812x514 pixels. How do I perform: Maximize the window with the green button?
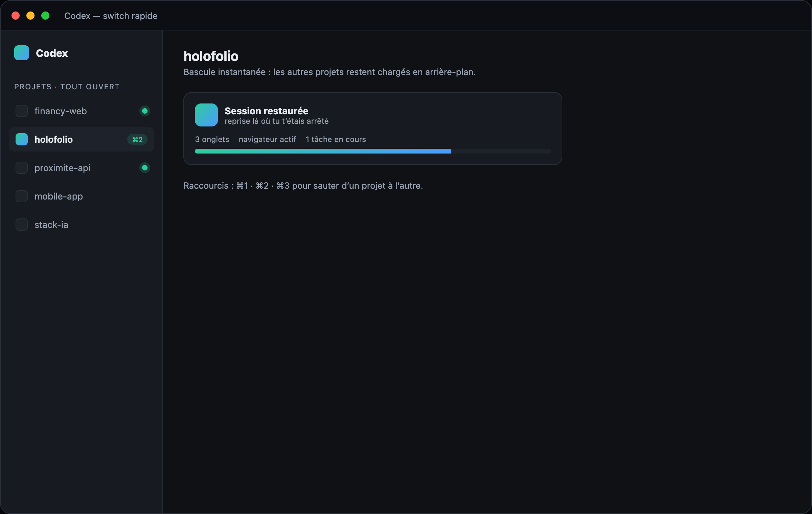coord(45,16)
